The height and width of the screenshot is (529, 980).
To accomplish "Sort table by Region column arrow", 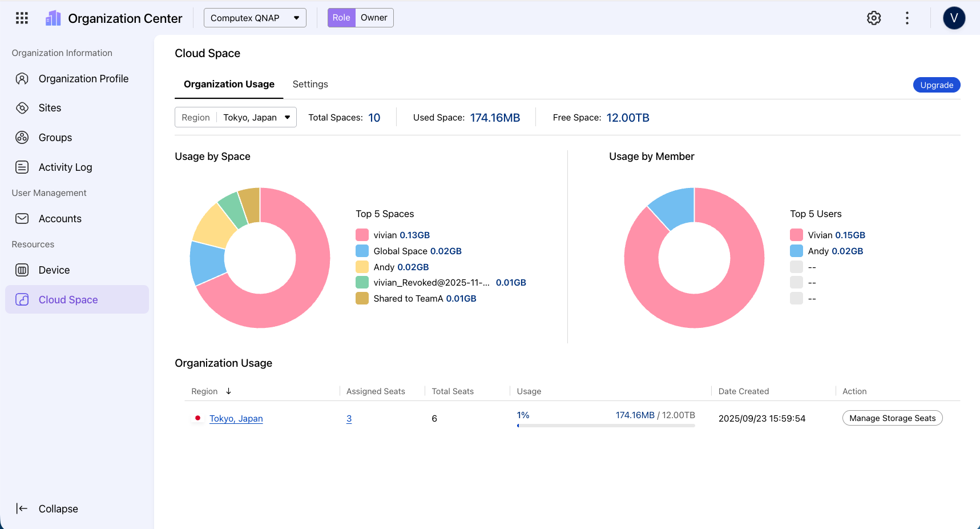I will (228, 391).
